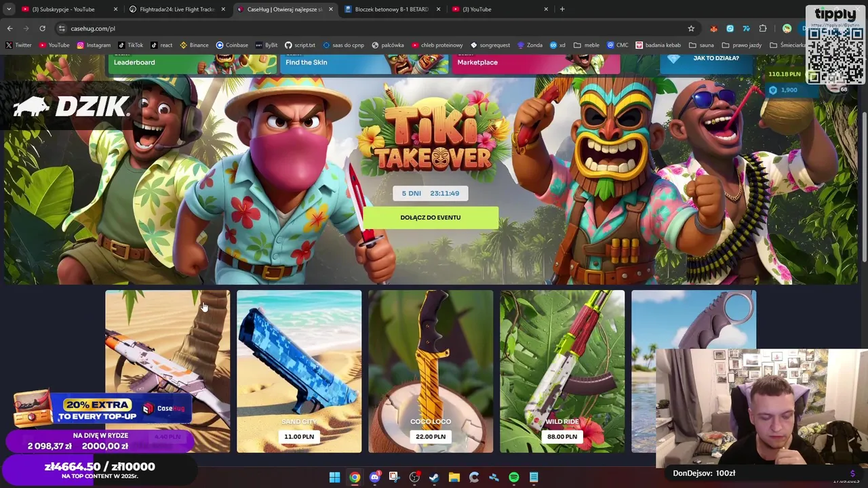Click the page vertical scrollbar
Viewport: 868px width, 488px height.
tap(863, 186)
